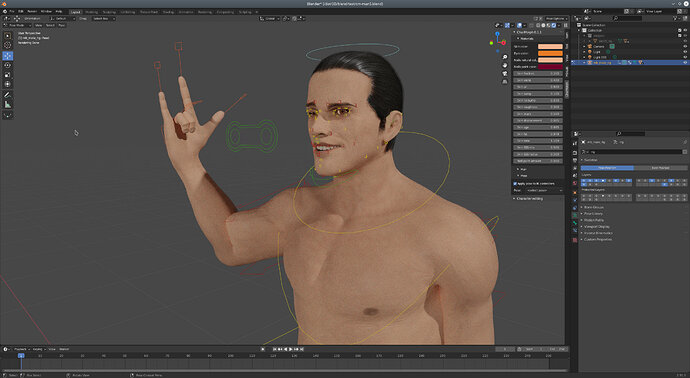Open the Bone Constraints properties tab icon
The width and height of the screenshot is (690, 378).
575,231
